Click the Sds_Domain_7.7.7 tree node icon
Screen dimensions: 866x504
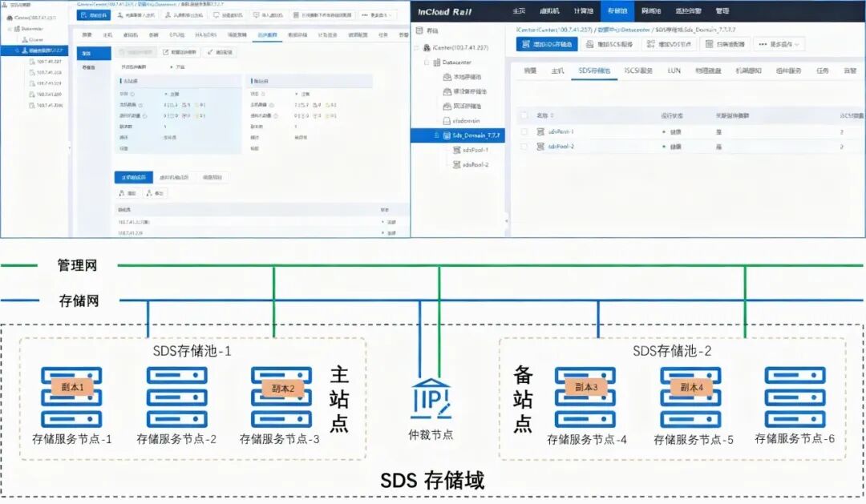click(447, 135)
